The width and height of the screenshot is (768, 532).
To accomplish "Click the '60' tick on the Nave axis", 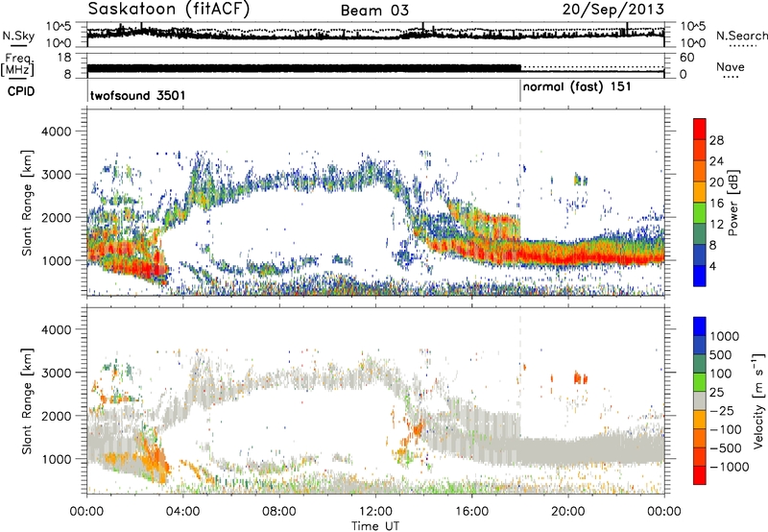I will point(686,58).
